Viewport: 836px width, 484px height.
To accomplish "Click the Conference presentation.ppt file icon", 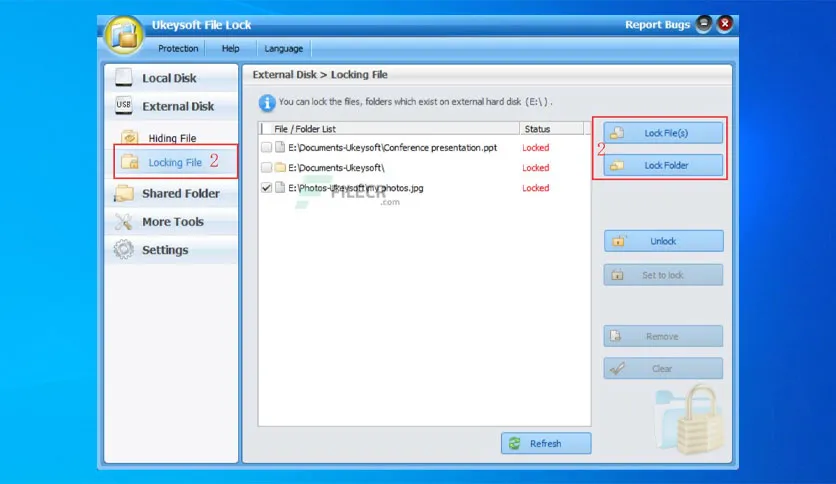I will [x=280, y=147].
